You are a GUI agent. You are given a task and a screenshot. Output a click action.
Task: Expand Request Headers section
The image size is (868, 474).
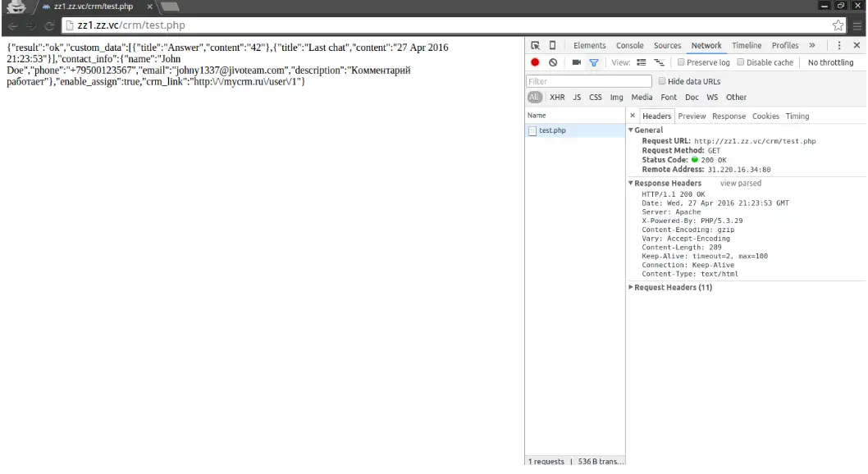coord(630,288)
